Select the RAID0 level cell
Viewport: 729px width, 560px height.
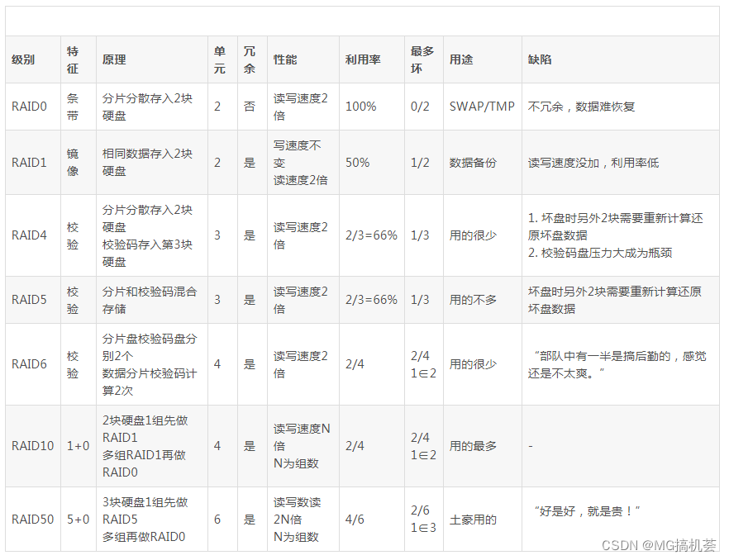33,107
